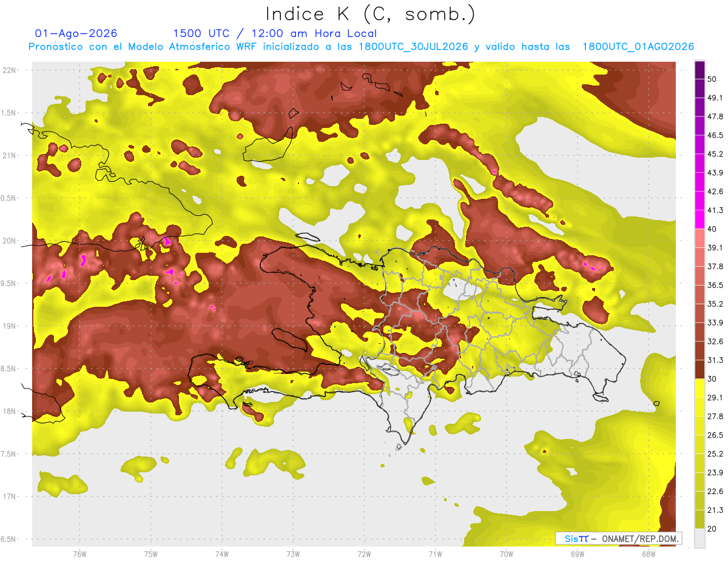Select the dark purple swatch above 50

(x=699, y=70)
